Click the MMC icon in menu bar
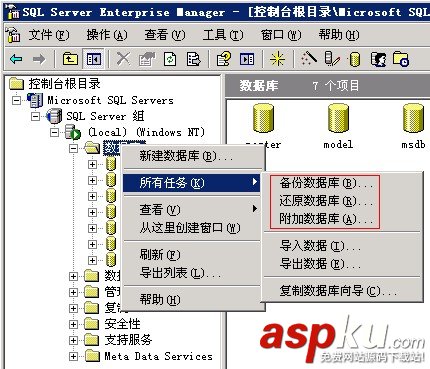 13,35
